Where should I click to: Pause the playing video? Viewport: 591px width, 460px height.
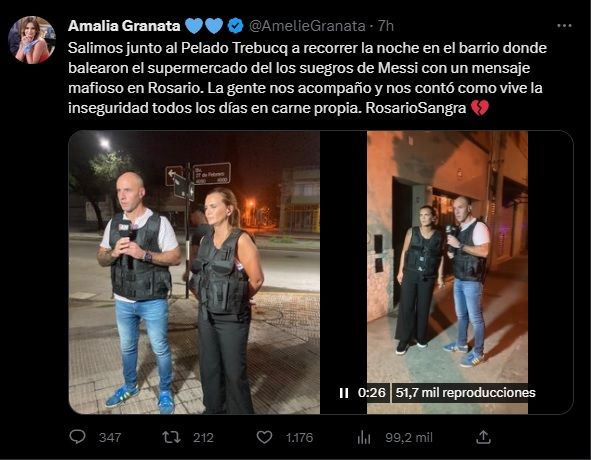click(344, 393)
